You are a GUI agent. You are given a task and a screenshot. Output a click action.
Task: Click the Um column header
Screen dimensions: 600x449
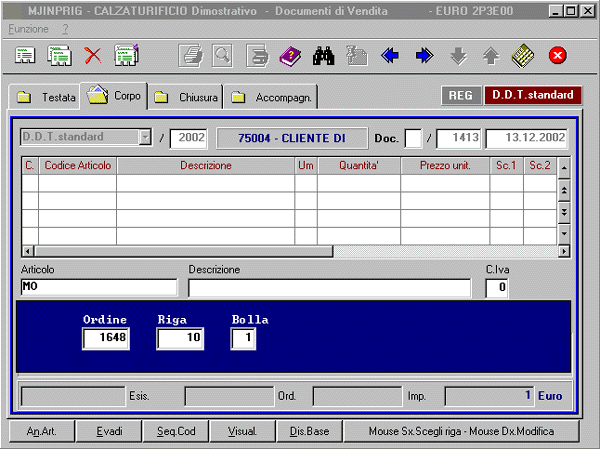[x=306, y=165]
